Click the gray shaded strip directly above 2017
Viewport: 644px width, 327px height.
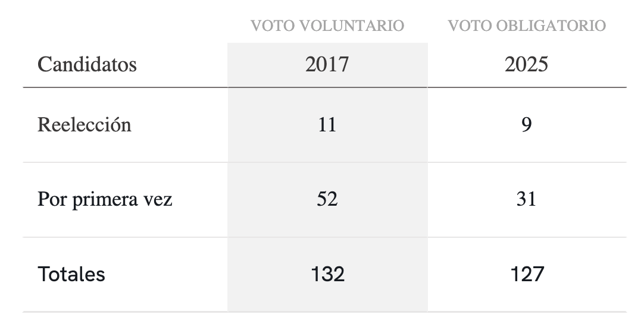pyautogui.click(x=327, y=46)
